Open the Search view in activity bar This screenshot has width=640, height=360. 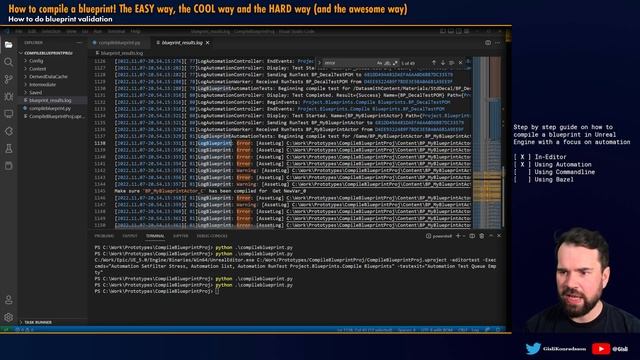point(9,62)
